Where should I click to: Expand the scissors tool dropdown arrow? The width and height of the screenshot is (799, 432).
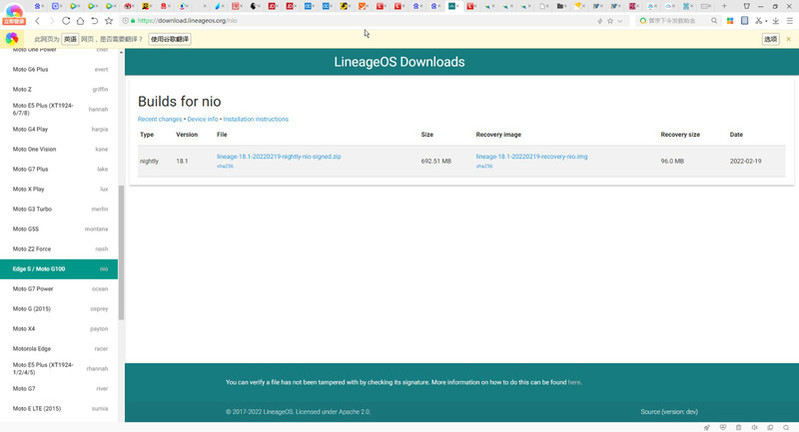(766, 21)
